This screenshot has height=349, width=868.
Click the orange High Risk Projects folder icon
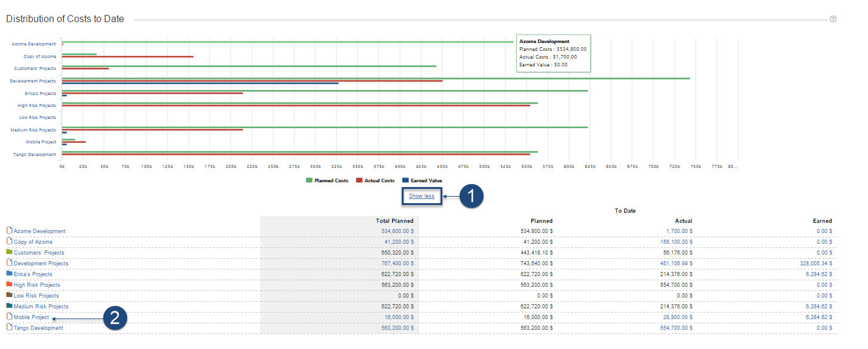[x=9, y=284]
